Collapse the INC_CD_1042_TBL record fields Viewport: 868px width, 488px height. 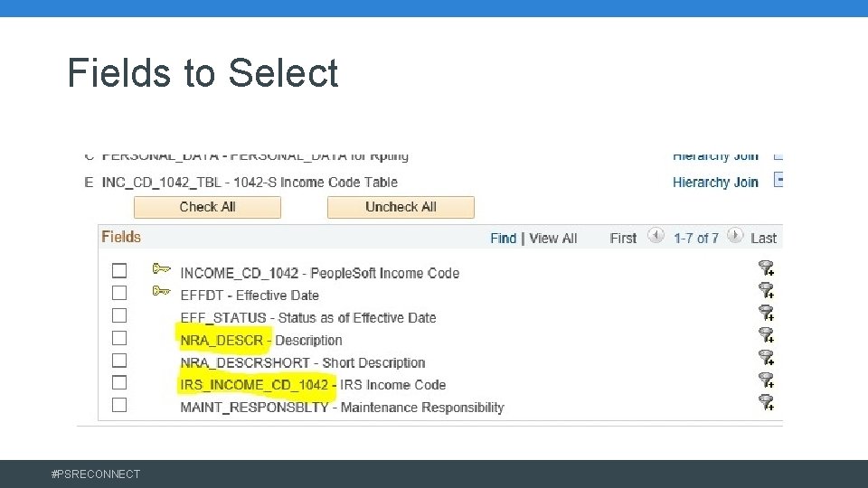click(777, 180)
